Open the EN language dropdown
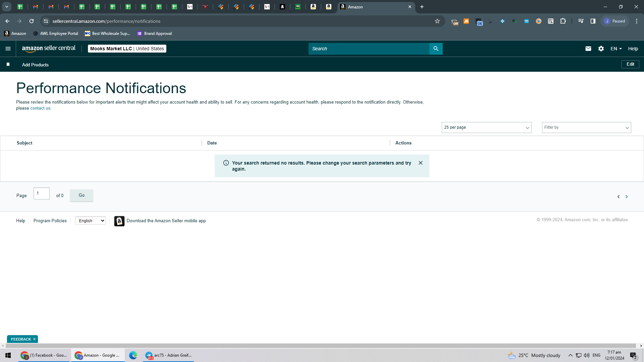This screenshot has height=362, width=644. [x=616, y=49]
